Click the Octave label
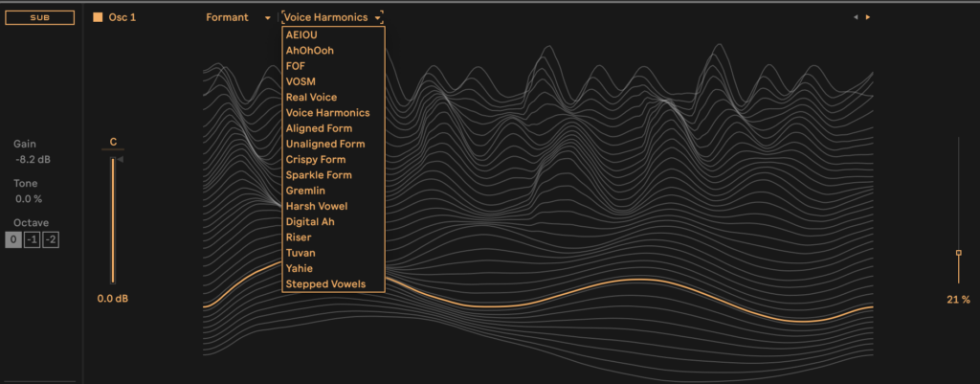This screenshot has height=384, width=980. [x=32, y=223]
